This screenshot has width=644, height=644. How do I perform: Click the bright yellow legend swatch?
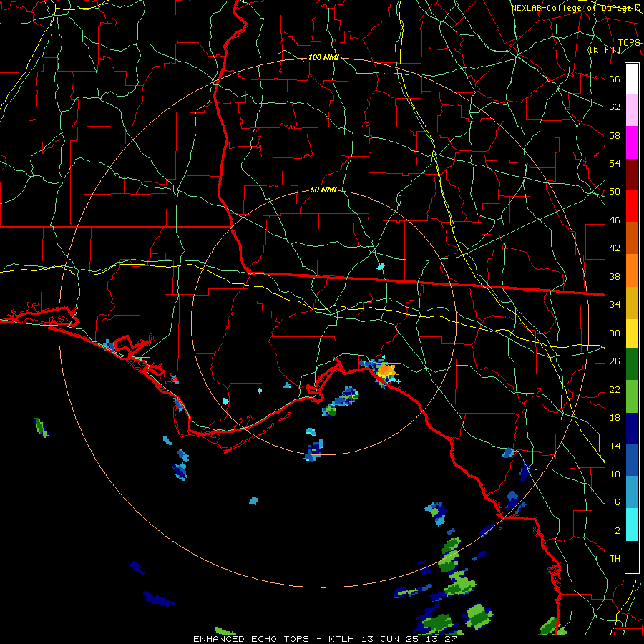click(632, 333)
